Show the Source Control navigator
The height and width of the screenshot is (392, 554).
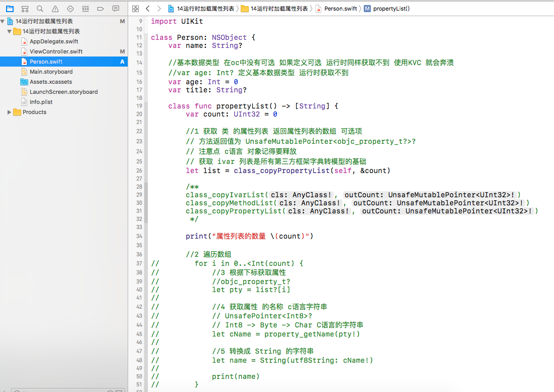coord(25,9)
